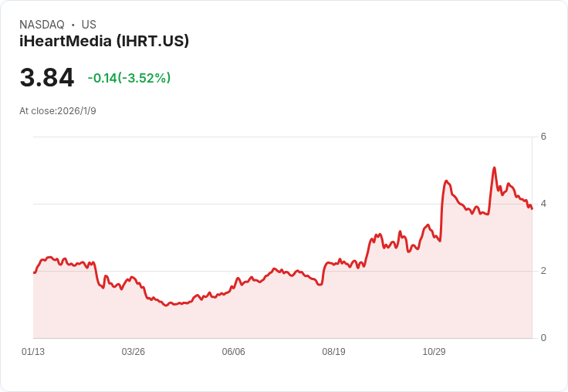
Task: Click the 2 price axis label
Action: (x=543, y=271)
